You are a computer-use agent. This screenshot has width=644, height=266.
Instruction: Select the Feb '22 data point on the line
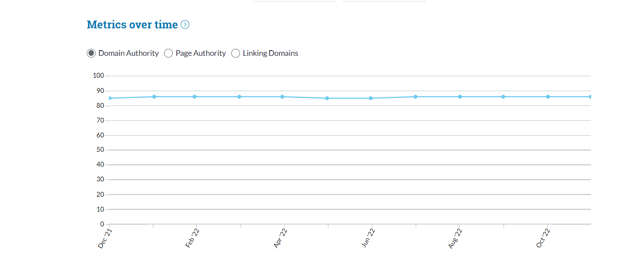tap(195, 96)
